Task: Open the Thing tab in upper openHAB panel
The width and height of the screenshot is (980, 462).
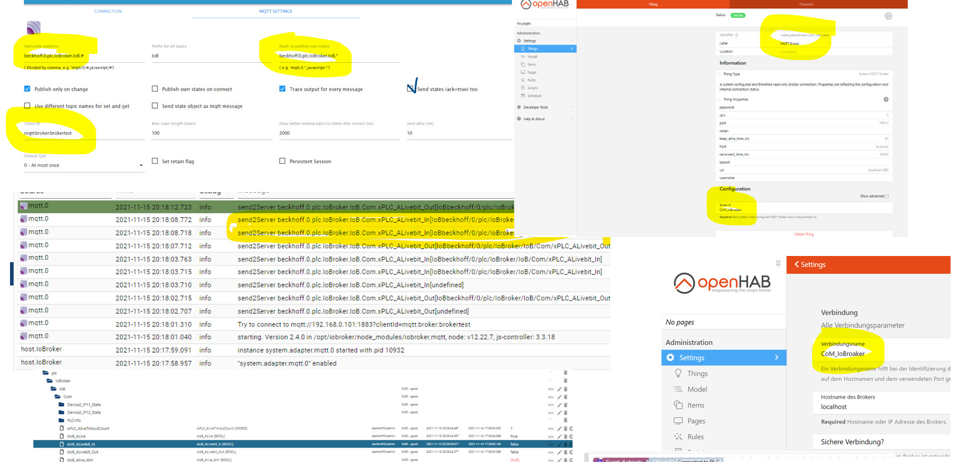Action: (x=653, y=4)
